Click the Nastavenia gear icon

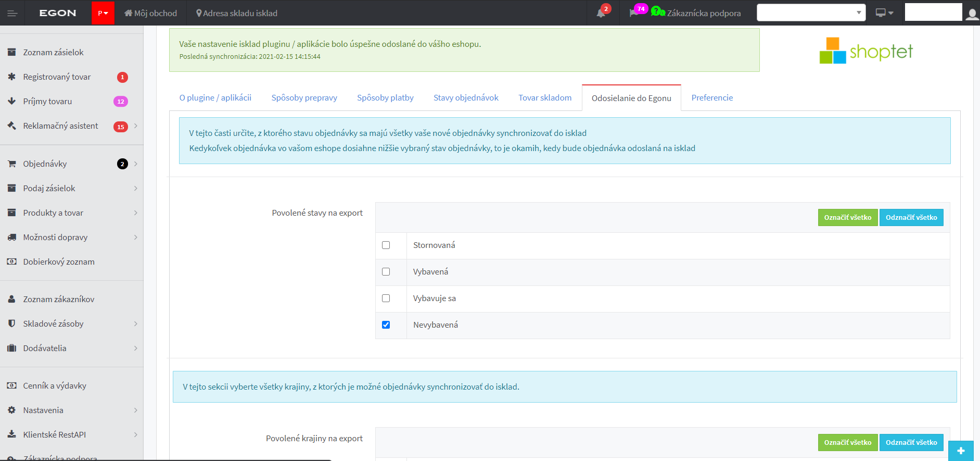pos(11,410)
